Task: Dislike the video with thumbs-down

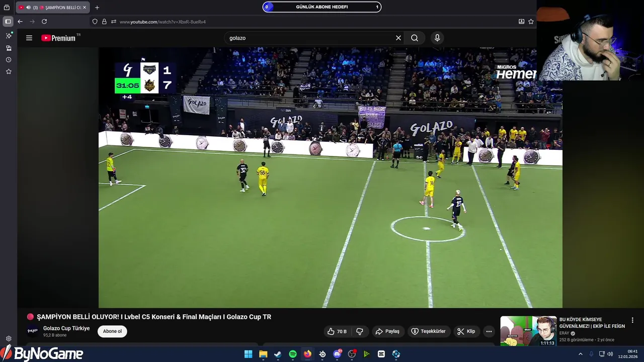Action: pyautogui.click(x=360, y=331)
